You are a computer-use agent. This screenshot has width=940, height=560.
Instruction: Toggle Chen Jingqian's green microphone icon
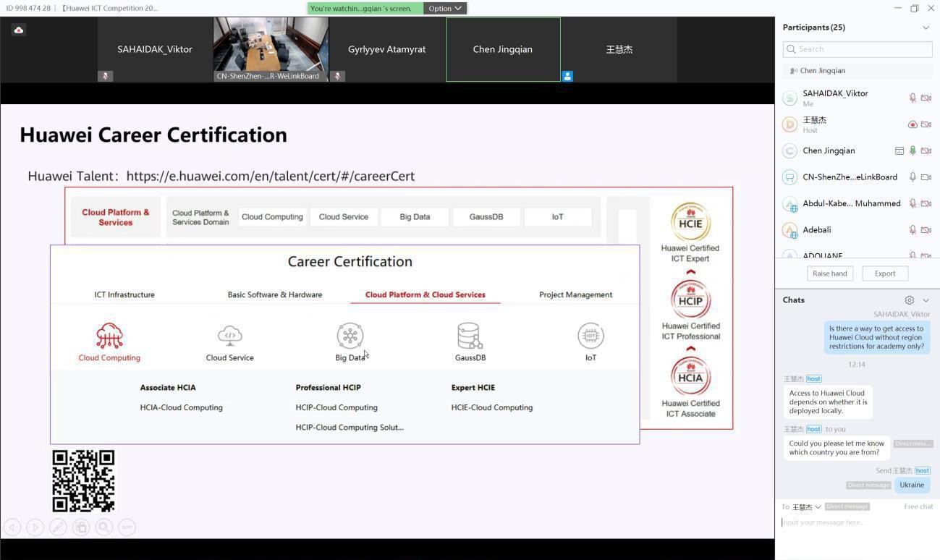[913, 151]
